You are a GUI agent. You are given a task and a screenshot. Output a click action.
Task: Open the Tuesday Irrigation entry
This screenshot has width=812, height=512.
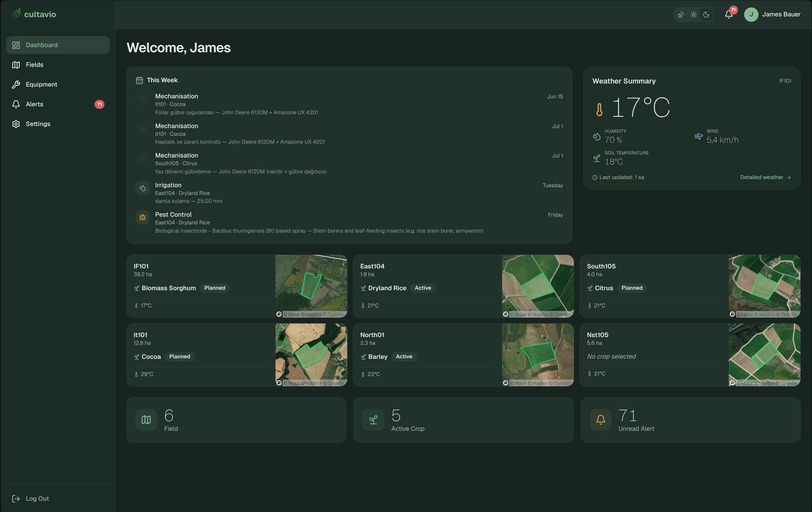pos(349,193)
